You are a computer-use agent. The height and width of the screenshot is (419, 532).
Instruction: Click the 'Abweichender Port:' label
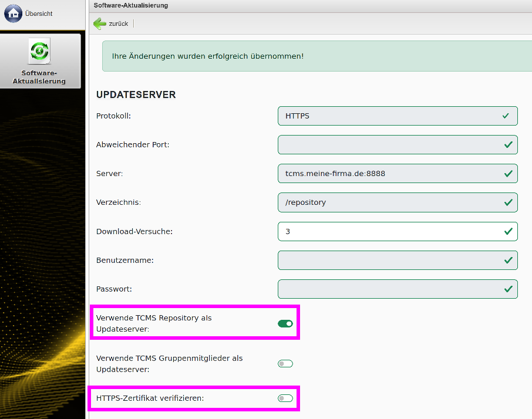pyautogui.click(x=133, y=145)
